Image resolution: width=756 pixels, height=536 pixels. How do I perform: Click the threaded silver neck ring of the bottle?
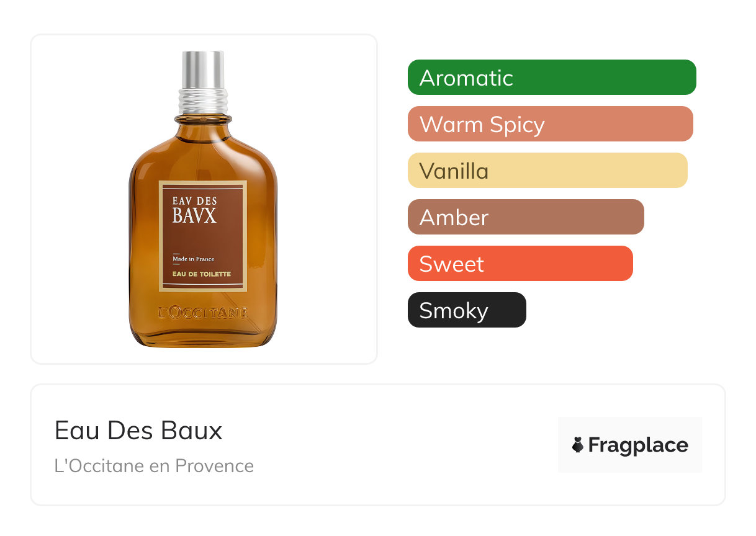(203, 101)
